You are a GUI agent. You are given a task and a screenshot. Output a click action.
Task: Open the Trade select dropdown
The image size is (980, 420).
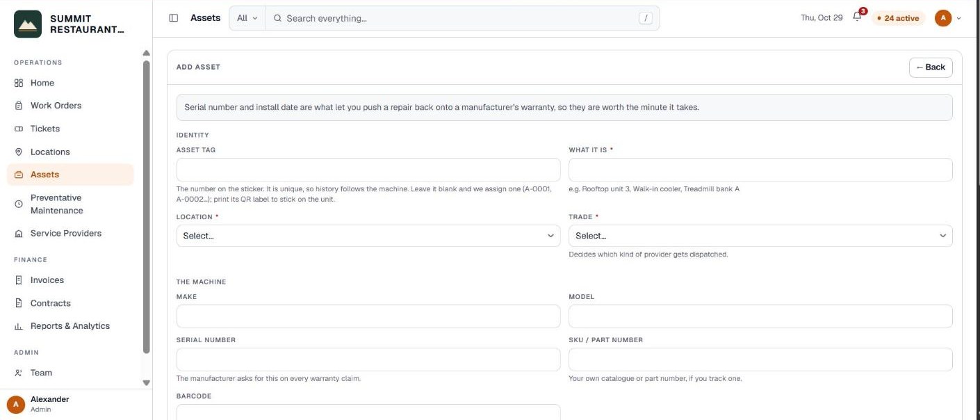pos(760,236)
